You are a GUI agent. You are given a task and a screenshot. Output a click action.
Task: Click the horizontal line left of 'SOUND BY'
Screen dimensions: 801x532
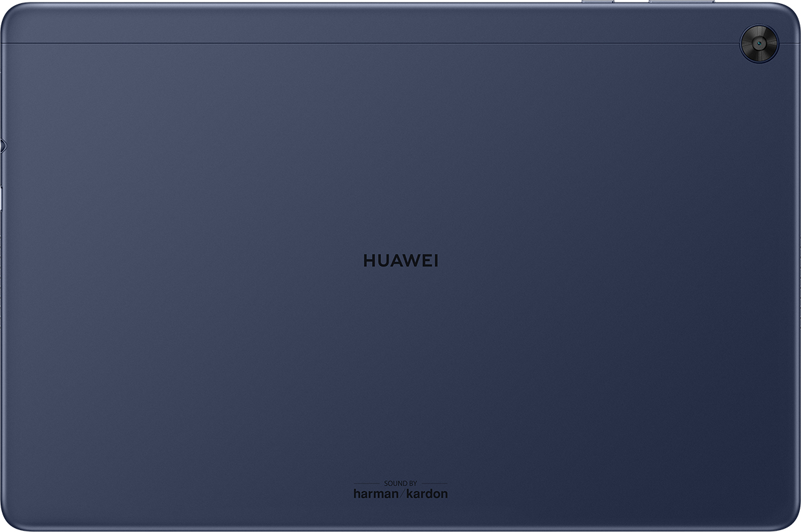tap(367, 483)
